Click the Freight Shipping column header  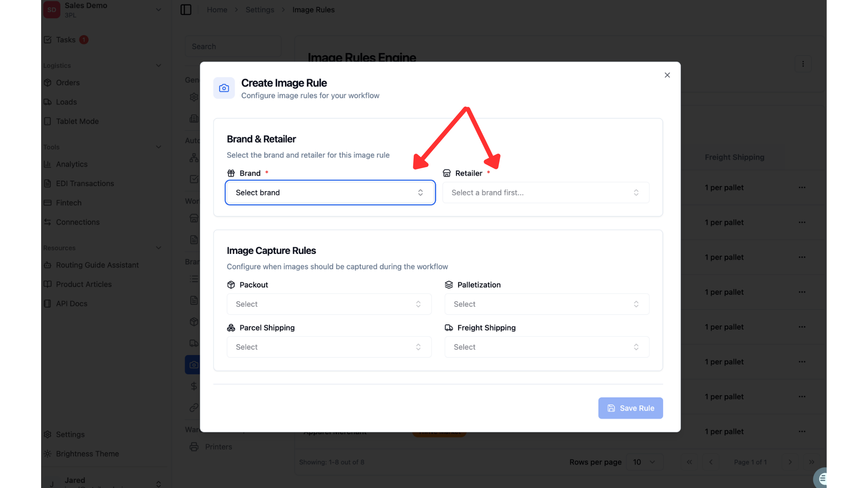[734, 157]
